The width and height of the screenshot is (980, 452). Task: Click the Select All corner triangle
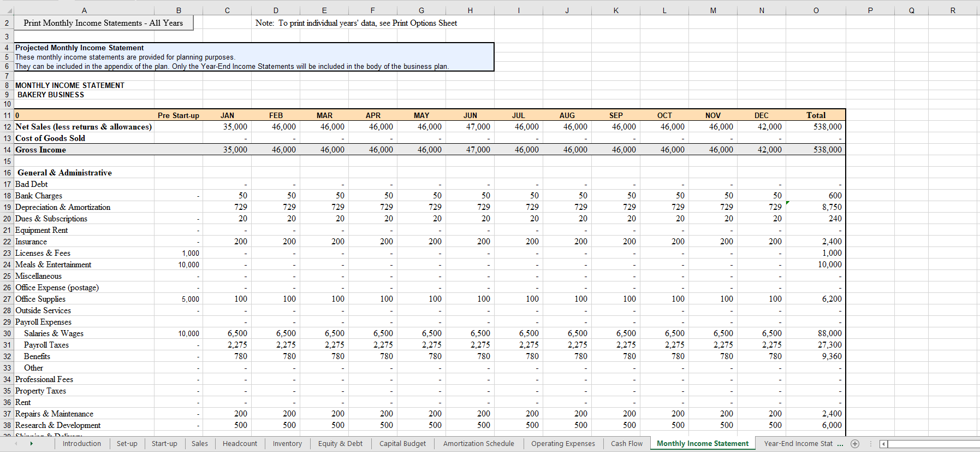coord(10,10)
